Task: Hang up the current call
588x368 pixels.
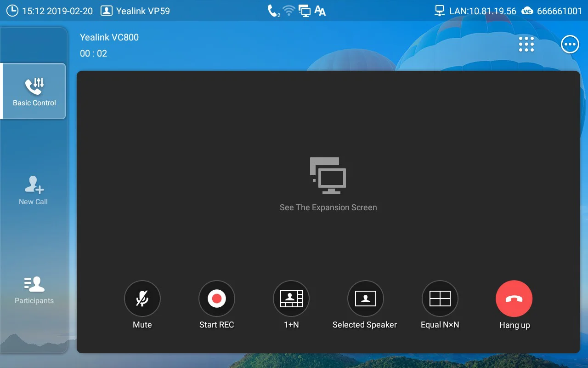Action: (x=514, y=298)
